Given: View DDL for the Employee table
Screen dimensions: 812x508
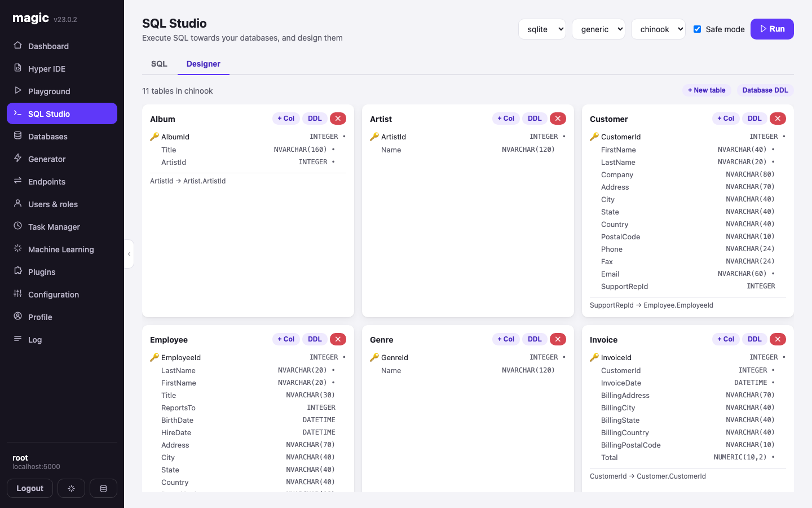Looking at the screenshot, I should (x=315, y=339).
